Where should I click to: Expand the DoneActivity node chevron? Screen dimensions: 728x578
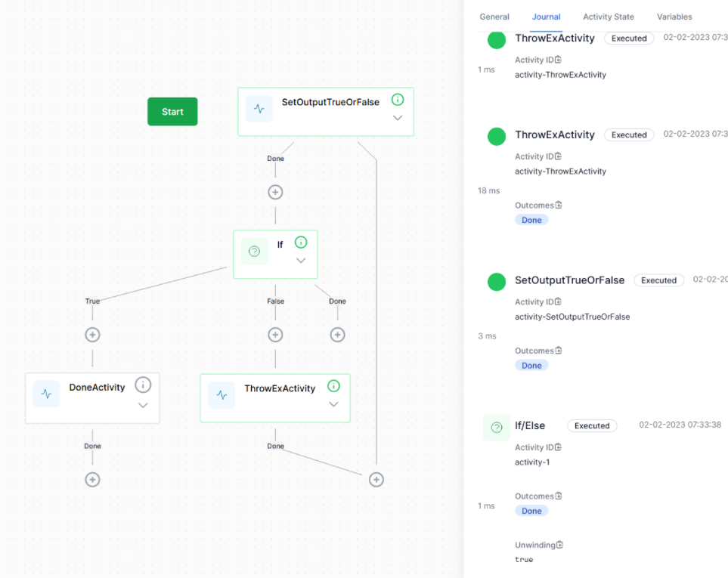coord(143,405)
